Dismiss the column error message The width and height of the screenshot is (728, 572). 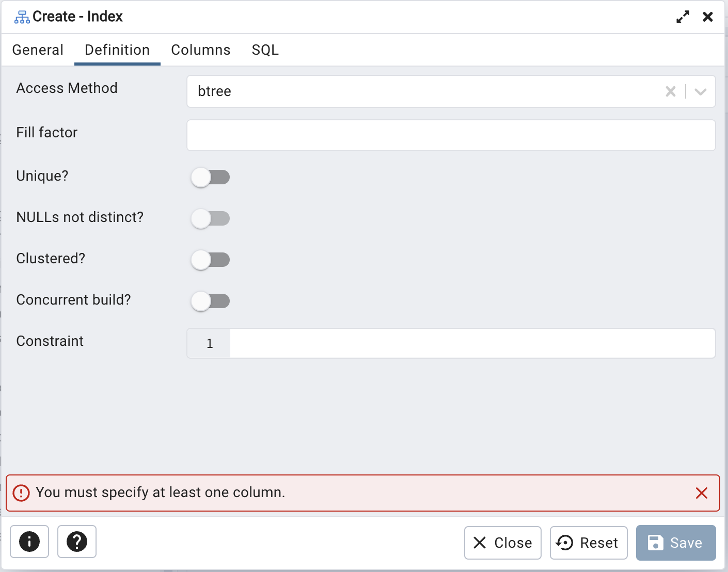pos(701,493)
